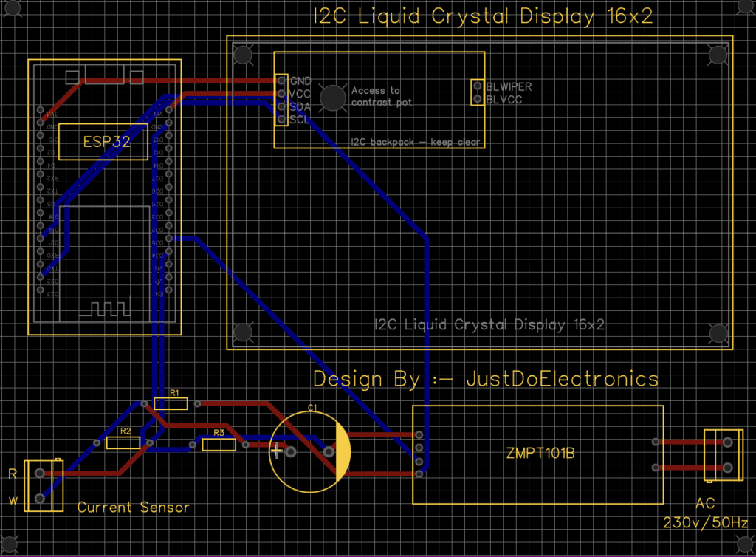Click the R3 designator label
Image resolution: width=756 pixels, height=557 pixels.
click(219, 433)
